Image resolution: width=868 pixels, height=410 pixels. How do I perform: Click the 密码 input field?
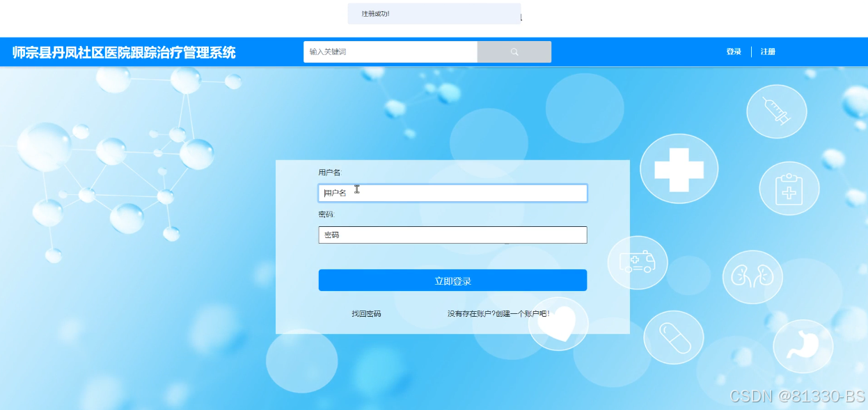pos(452,235)
